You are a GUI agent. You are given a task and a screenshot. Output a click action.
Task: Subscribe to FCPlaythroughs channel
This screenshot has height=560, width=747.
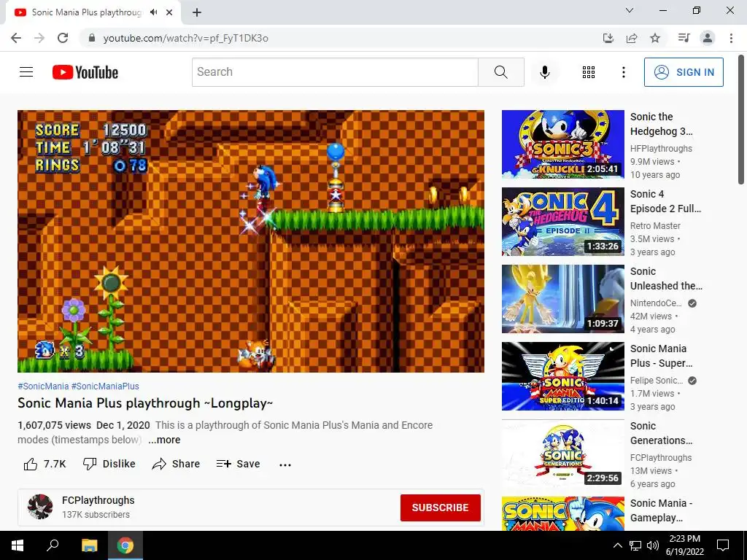440,507
